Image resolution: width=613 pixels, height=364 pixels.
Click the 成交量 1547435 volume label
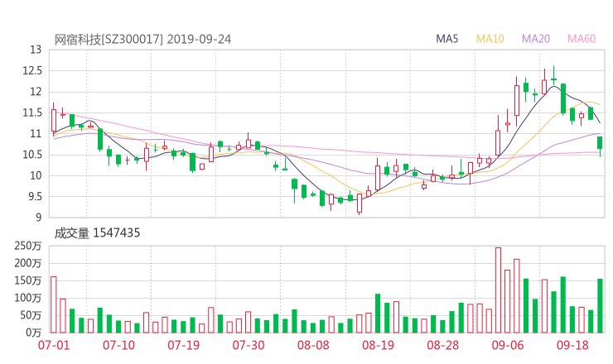(97, 233)
